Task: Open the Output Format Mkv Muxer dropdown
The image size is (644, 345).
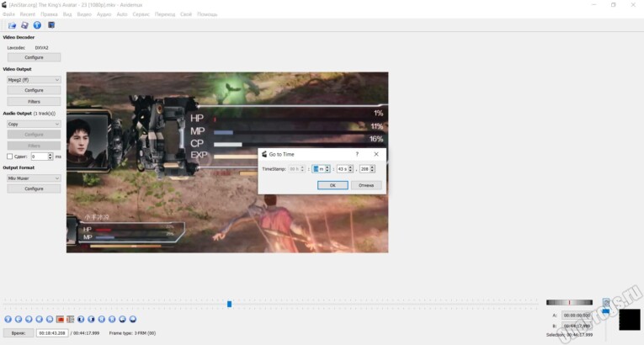Action: 34,178
